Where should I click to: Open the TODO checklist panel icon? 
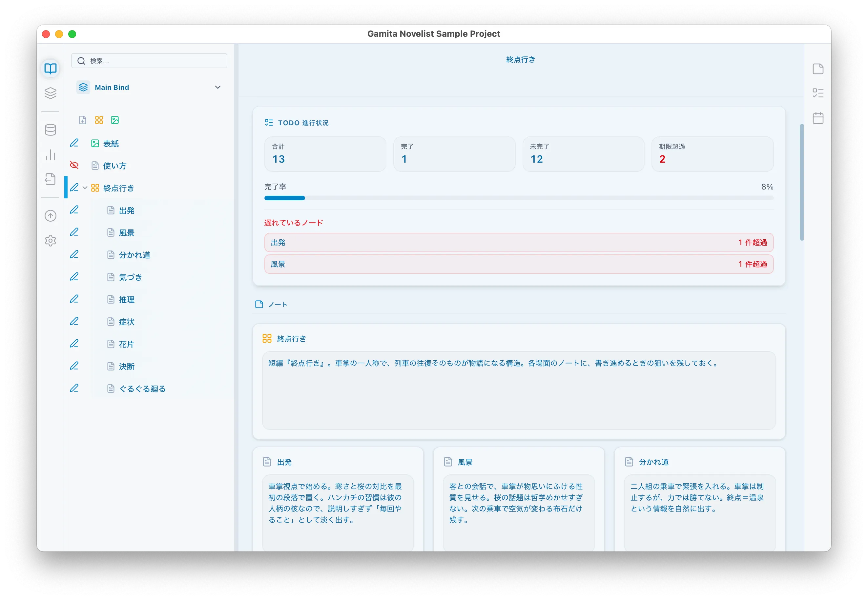[x=817, y=93]
